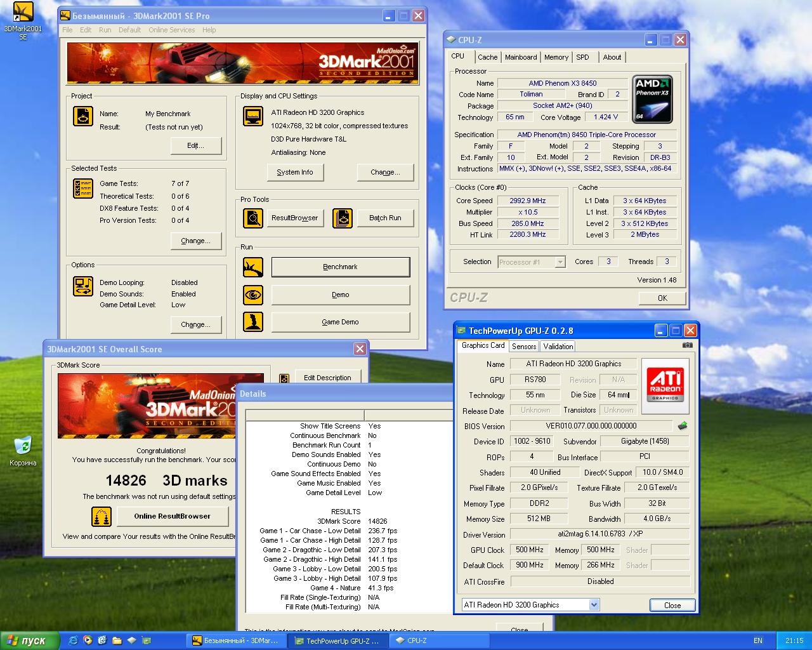
Task: Click the Batch Run icon
Action: point(343,218)
